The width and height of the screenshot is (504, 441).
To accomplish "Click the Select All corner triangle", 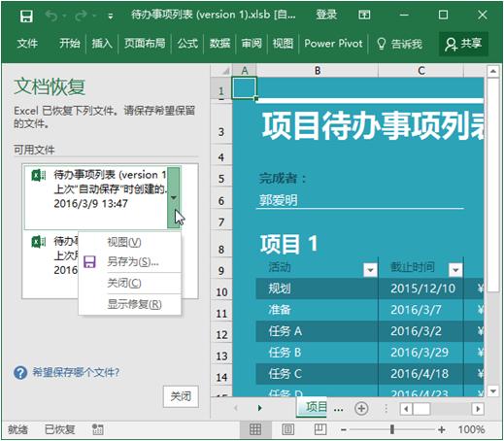I will point(225,70).
